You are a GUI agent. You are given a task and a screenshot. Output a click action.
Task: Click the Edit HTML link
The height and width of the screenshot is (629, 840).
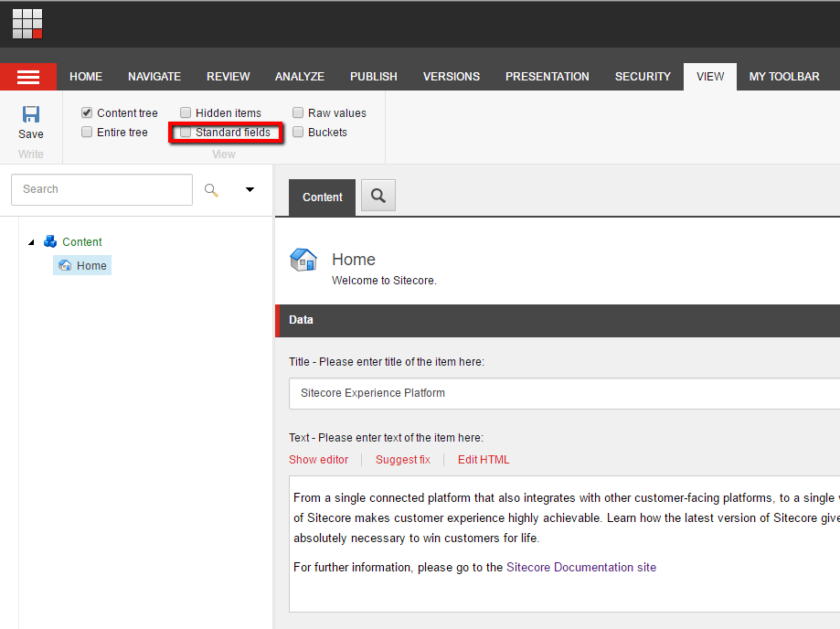[x=484, y=460]
